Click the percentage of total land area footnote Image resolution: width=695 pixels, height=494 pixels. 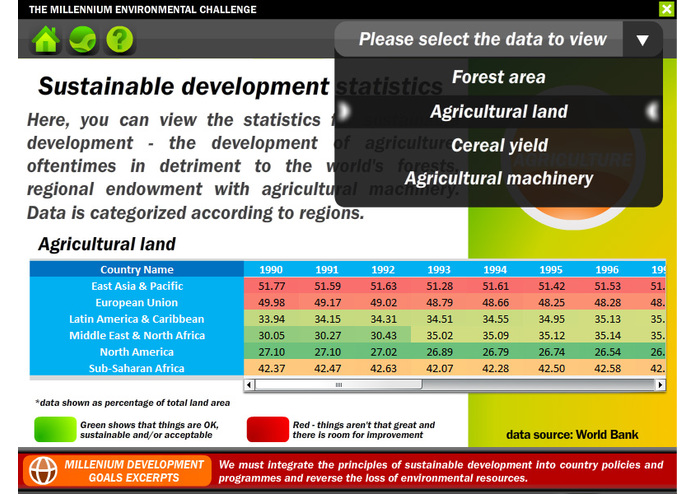(x=133, y=403)
